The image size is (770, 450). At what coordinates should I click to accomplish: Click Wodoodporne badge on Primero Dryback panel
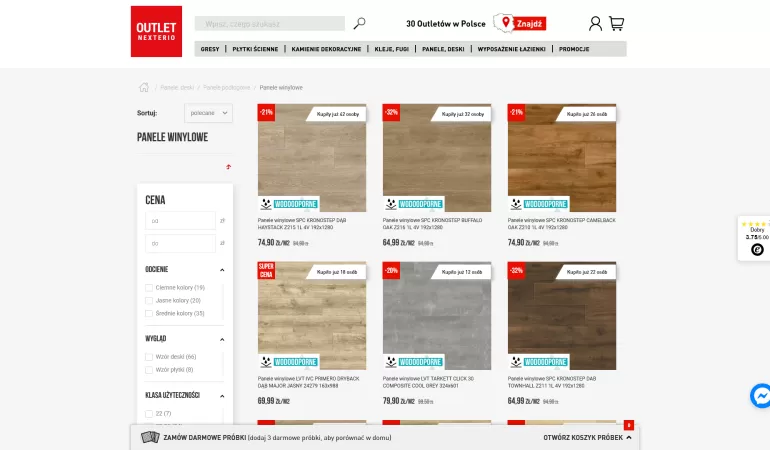289,362
